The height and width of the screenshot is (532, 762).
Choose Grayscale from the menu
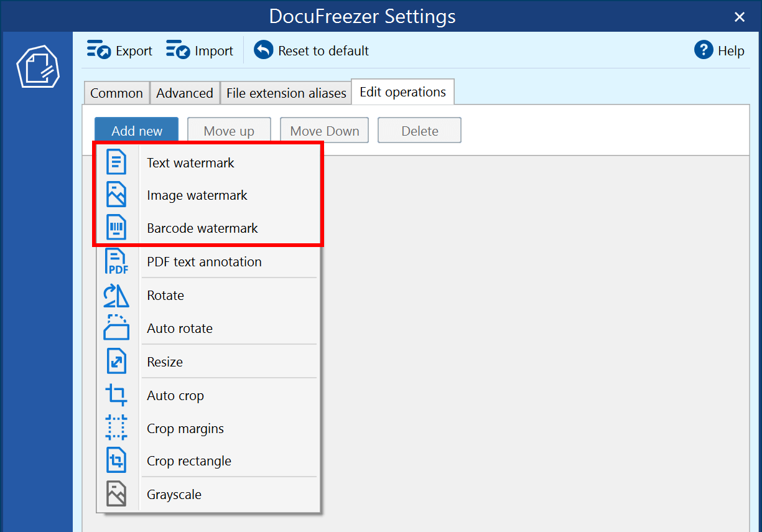[x=174, y=495]
